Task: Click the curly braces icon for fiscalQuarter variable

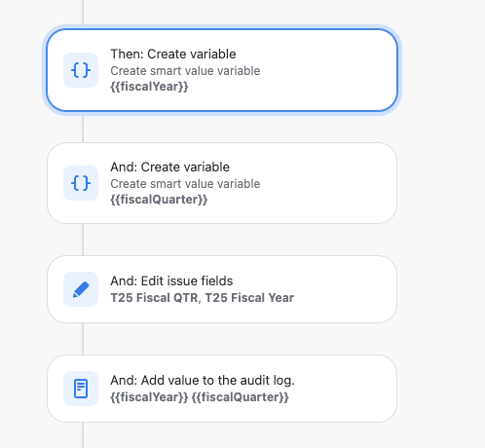Action: (81, 183)
